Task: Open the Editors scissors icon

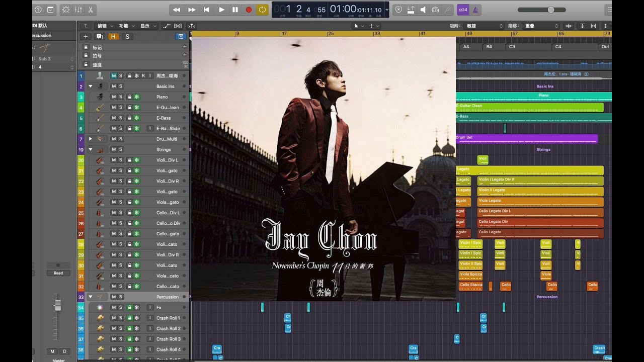Action: [91, 10]
